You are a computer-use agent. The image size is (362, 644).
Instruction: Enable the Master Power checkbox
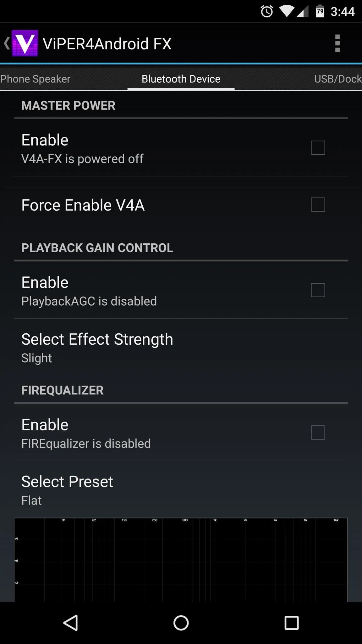318,147
